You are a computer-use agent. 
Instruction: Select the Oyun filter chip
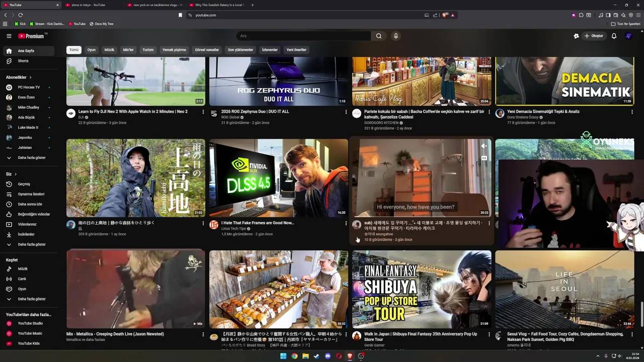pyautogui.click(x=92, y=50)
